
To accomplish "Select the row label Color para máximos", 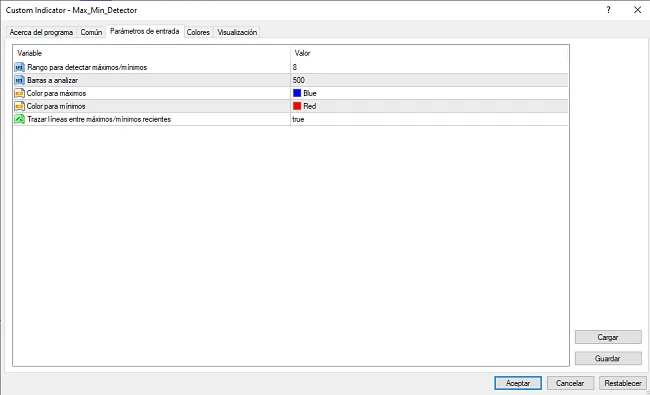I will 56,93.
